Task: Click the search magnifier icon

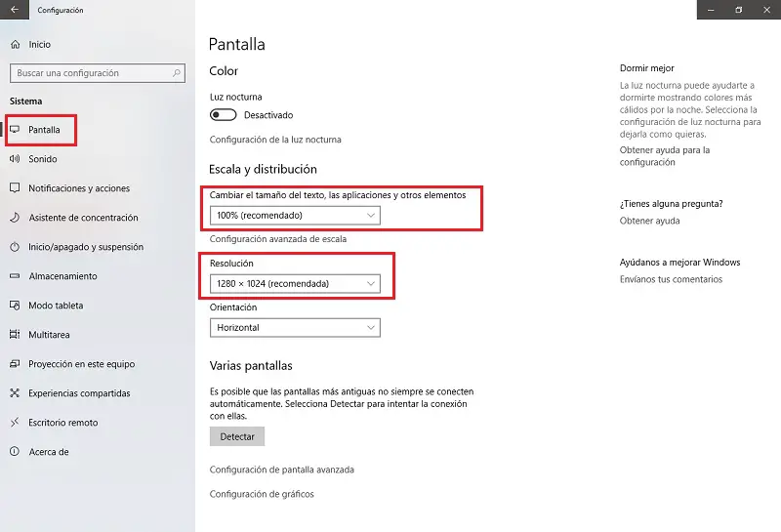Action: [177, 73]
